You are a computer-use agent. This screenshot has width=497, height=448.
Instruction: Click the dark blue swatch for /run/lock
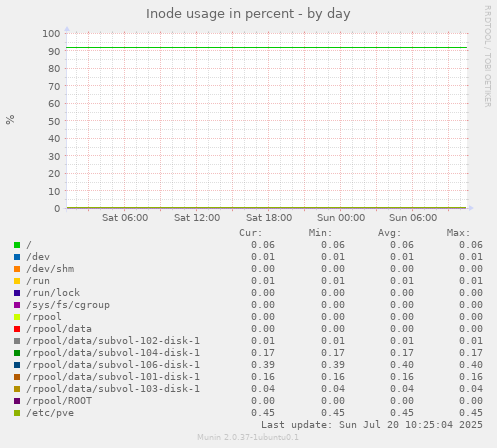[x=17, y=293]
